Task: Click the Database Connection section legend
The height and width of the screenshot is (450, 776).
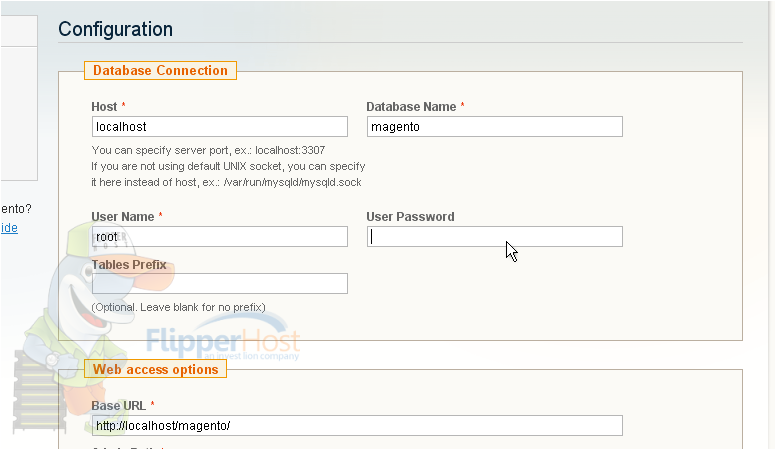Action: (160, 70)
